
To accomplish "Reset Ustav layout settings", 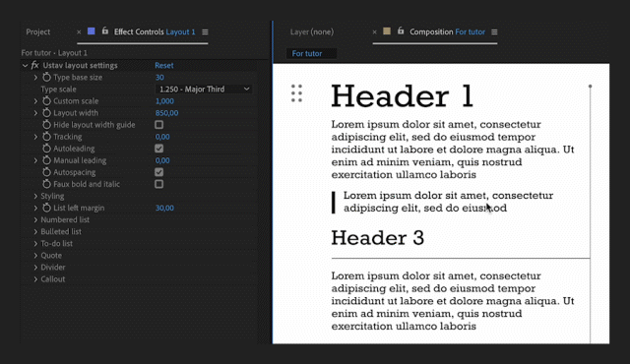I will click(x=164, y=65).
